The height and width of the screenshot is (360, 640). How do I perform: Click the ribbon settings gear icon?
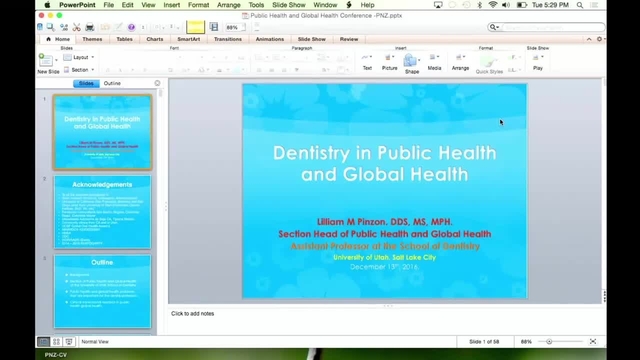[599, 39]
